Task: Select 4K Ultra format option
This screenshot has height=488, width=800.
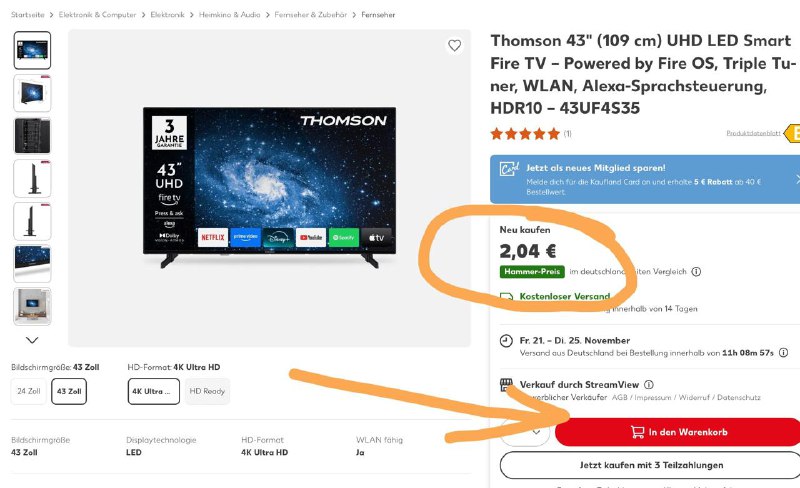Action: coord(154,392)
